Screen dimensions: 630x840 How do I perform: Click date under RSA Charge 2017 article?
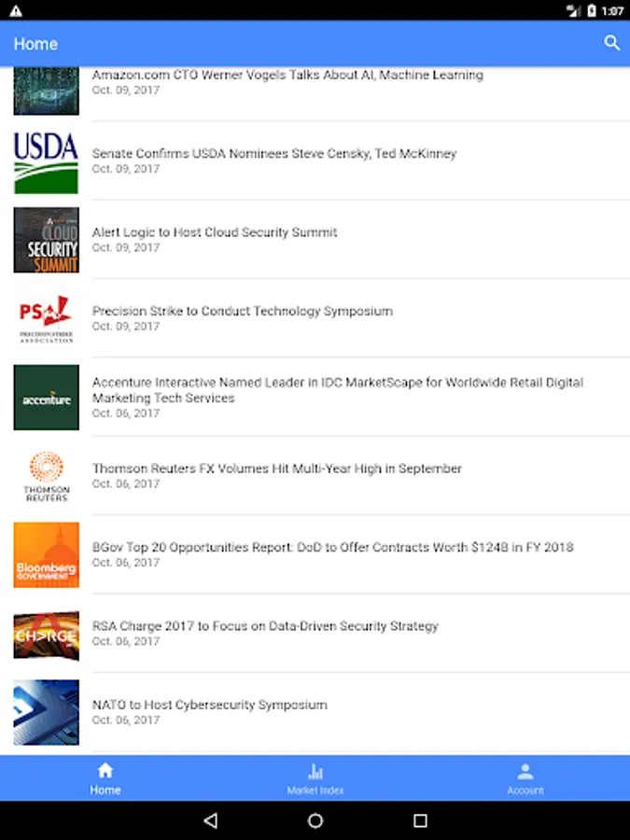tap(126, 641)
